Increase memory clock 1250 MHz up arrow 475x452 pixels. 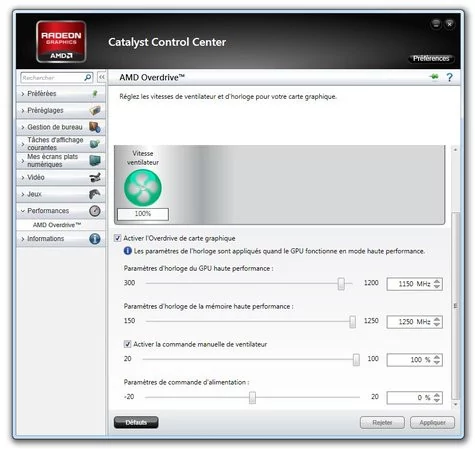click(x=437, y=319)
